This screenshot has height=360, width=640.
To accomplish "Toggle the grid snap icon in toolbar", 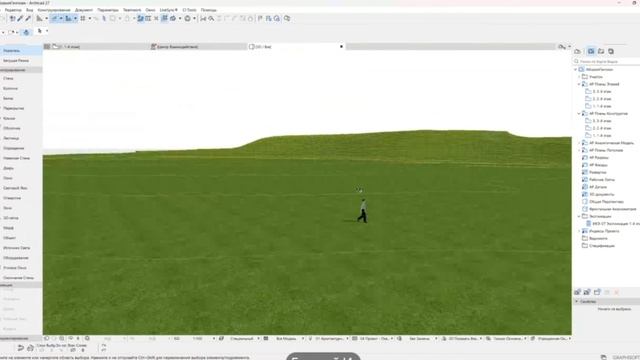I will point(83,18).
